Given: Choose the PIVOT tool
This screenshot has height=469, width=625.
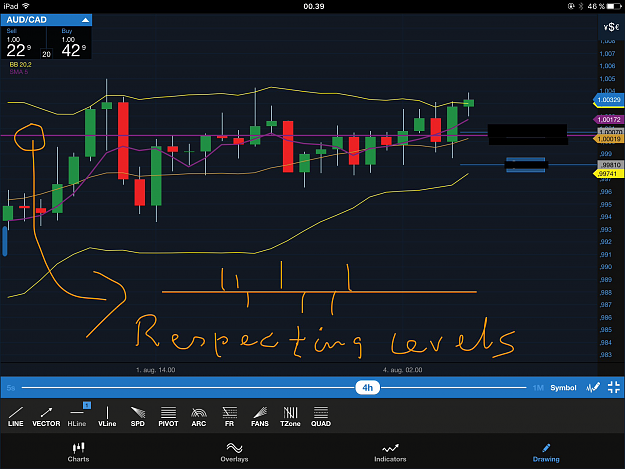Looking at the screenshot, I should (x=168, y=416).
